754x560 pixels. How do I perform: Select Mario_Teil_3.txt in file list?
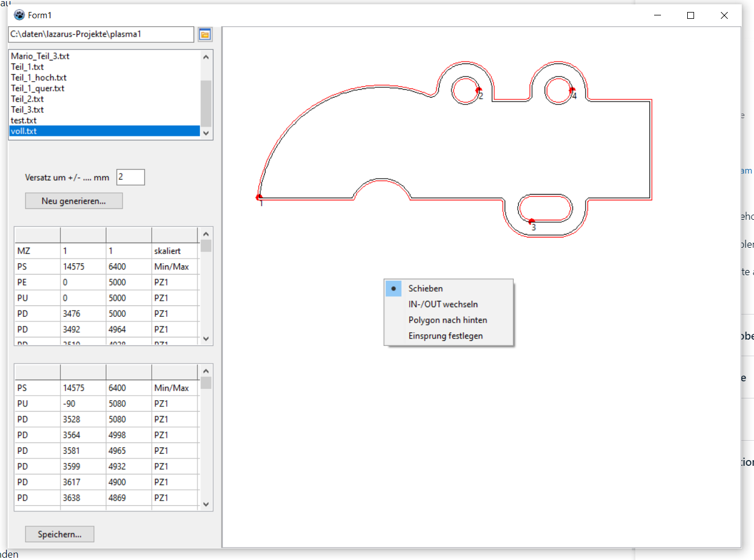104,56
